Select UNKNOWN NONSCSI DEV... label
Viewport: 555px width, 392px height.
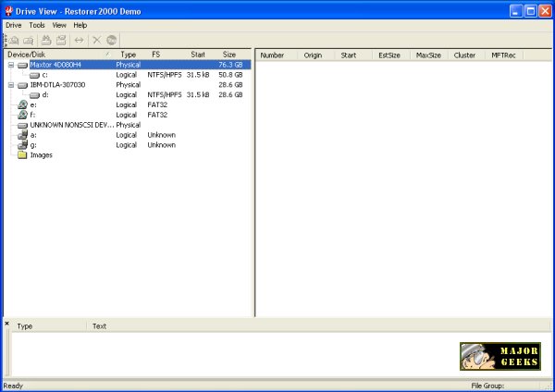pos(72,125)
